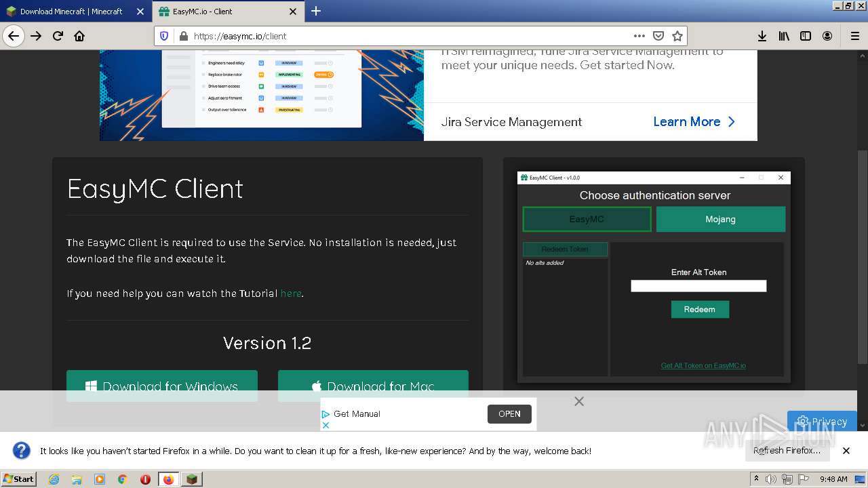
Task: Open the Jira ad banner image
Action: coord(262,95)
